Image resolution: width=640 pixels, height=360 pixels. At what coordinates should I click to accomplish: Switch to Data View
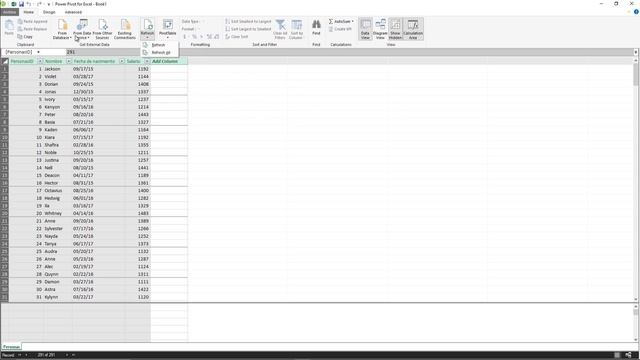tap(365, 29)
